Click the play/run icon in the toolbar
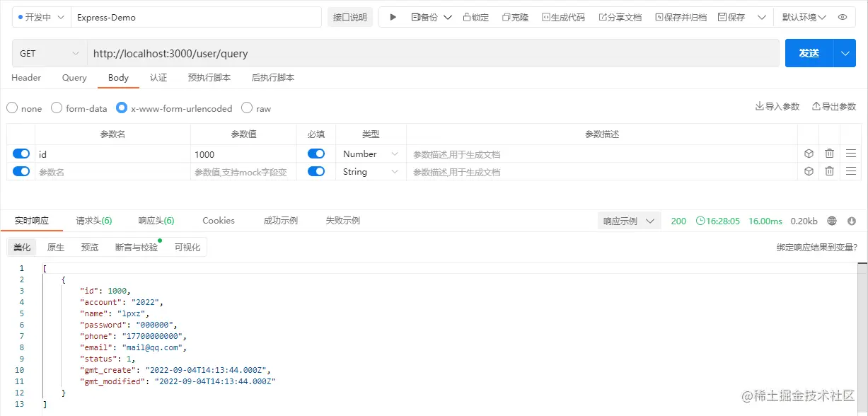This screenshot has width=868, height=416. pyautogui.click(x=393, y=17)
